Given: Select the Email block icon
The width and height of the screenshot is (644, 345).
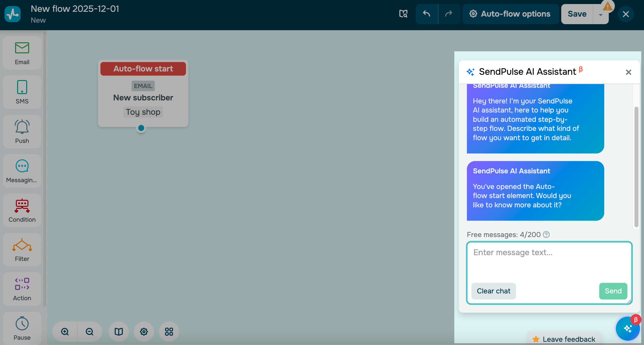Looking at the screenshot, I should [22, 48].
